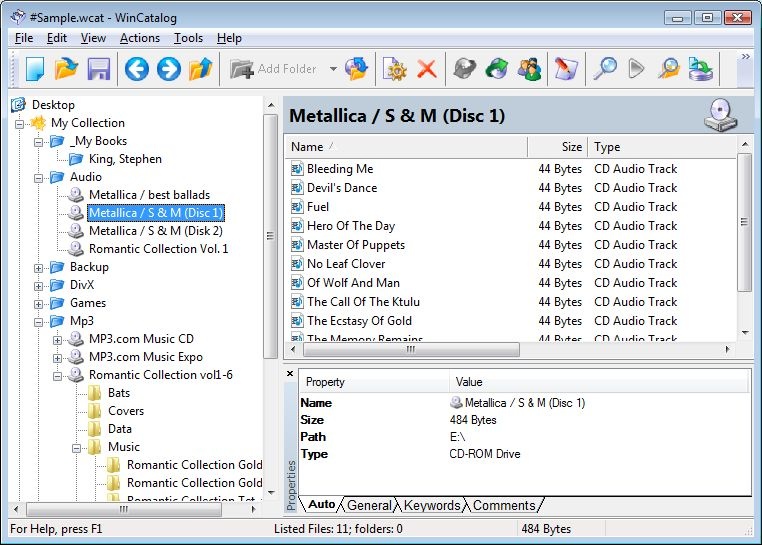Collapse the Mp3 folder node
The image size is (762, 545).
point(38,322)
